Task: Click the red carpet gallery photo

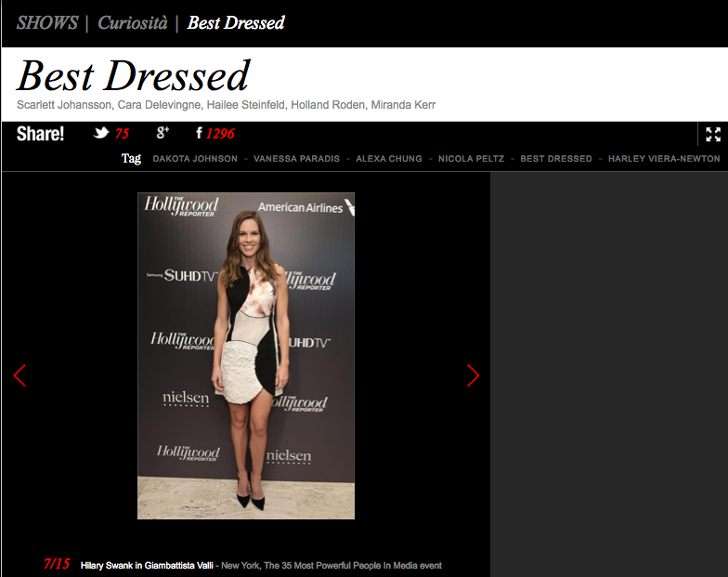Action: click(x=246, y=355)
